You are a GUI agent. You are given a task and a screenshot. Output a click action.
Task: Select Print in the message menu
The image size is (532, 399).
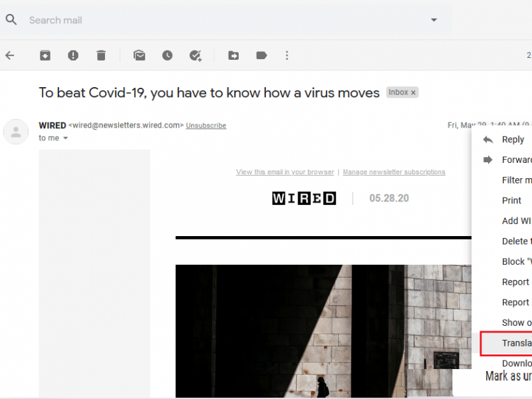tap(511, 200)
